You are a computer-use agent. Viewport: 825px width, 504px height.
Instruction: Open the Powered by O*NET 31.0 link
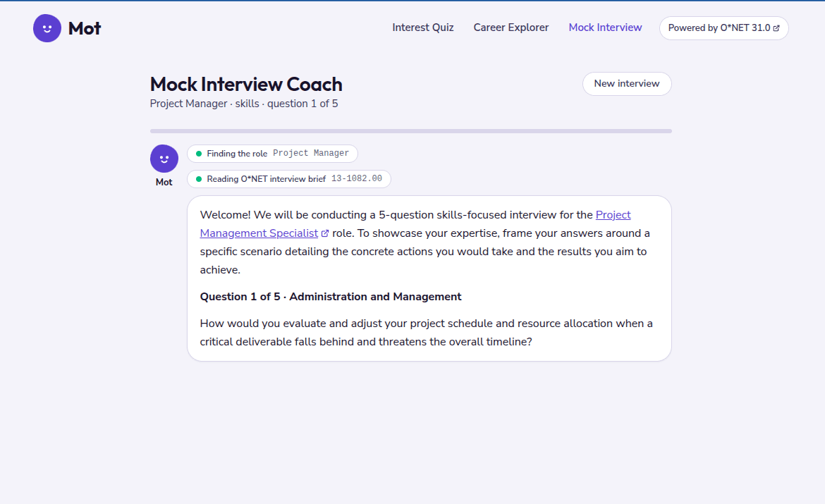pyautogui.click(x=724, y=28)
